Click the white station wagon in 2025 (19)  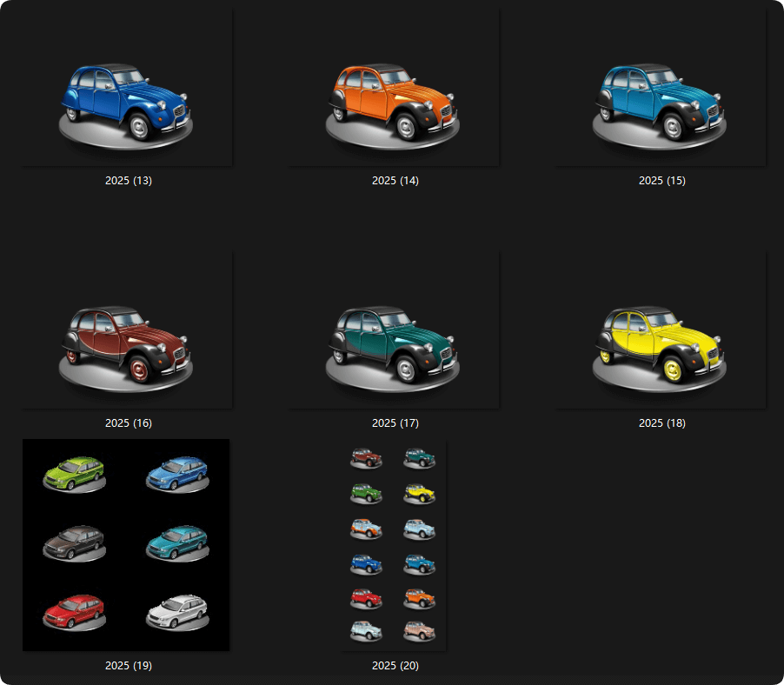click(177, 610)
